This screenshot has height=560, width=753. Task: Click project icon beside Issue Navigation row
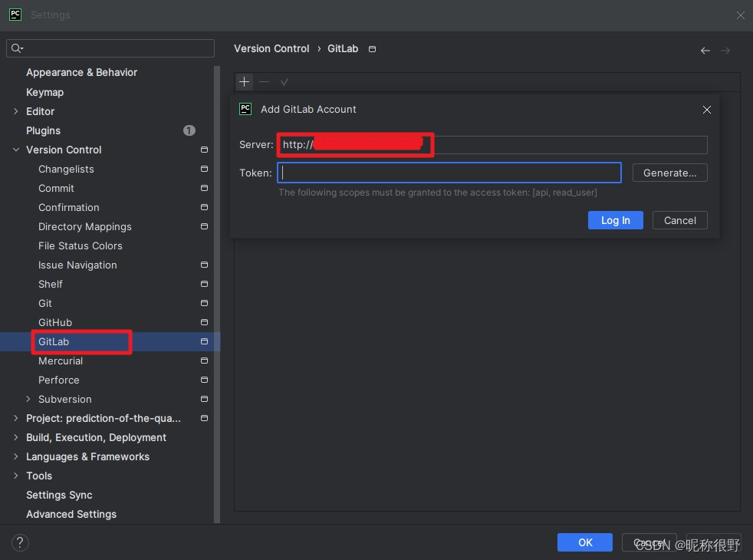(204, 265)
